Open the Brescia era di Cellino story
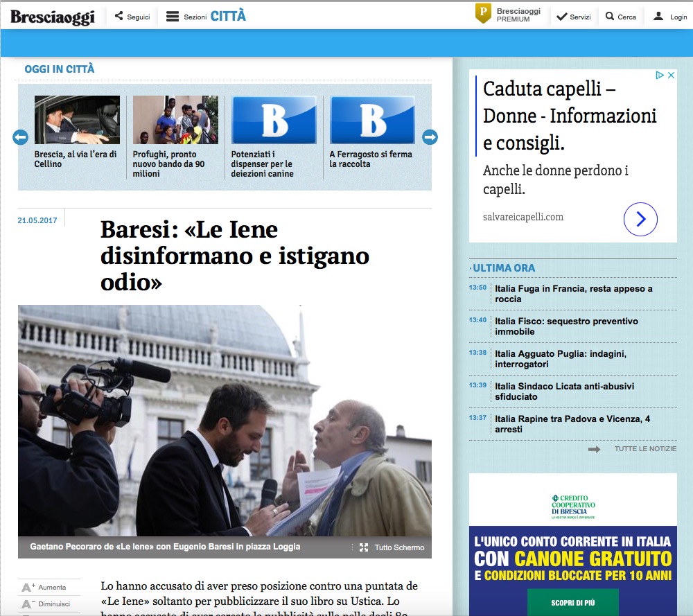The height and width of the screenshot is (616, 693). [x=77, y=120]
